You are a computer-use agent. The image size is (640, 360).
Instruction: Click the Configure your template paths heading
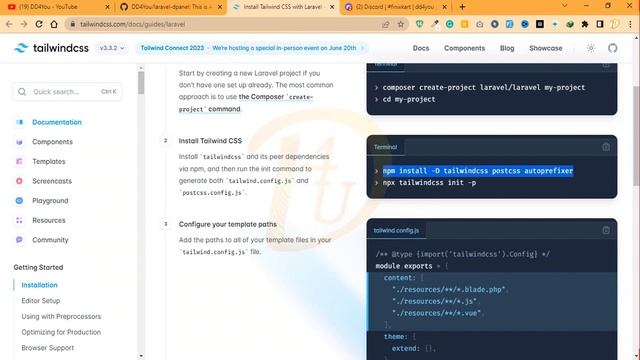[227, 224]
